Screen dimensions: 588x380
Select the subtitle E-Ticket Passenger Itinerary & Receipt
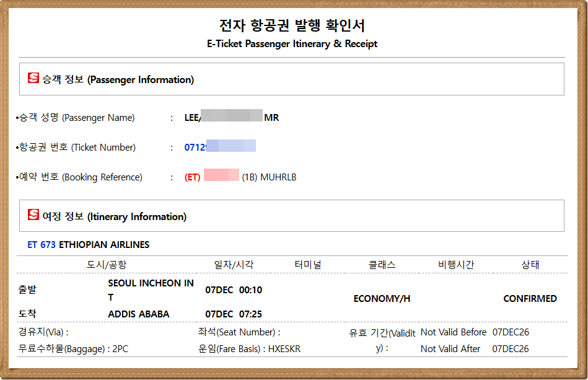[x=292, y=44]
